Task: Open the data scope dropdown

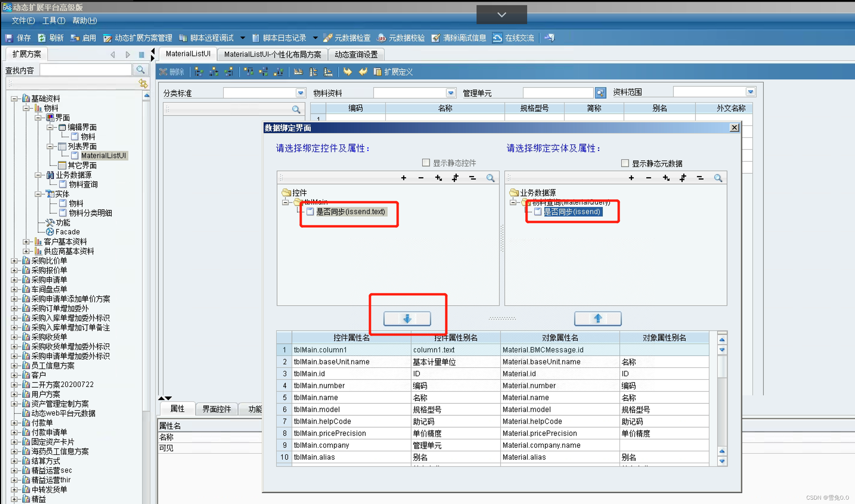Action: point(750,92)
